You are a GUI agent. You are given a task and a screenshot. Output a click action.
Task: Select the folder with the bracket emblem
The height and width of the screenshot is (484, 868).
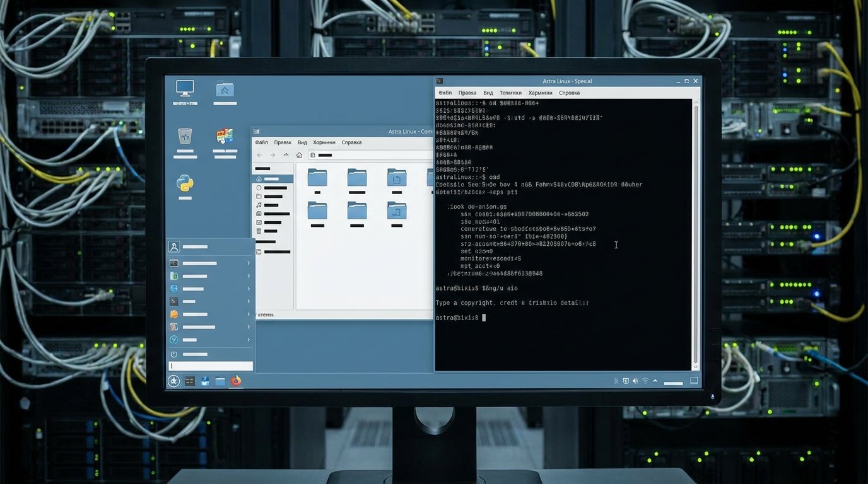click(397, 210)
